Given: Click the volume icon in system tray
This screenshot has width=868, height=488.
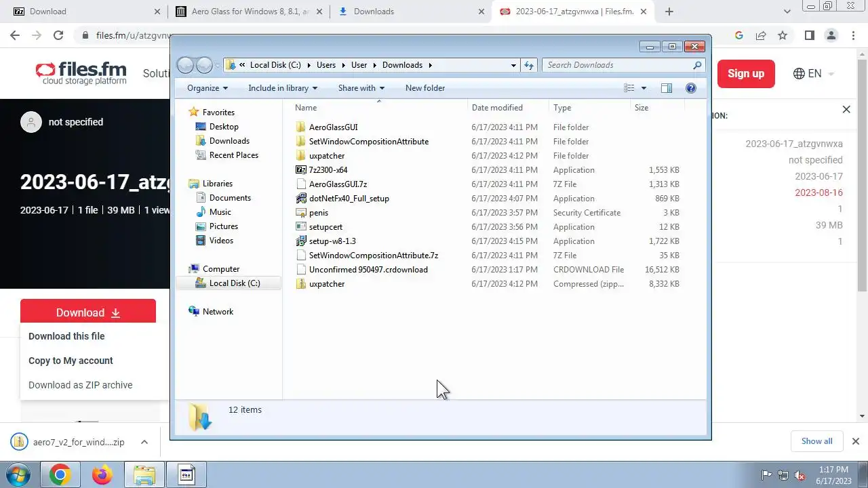Looking at the screenshot, I should point(800,475).
